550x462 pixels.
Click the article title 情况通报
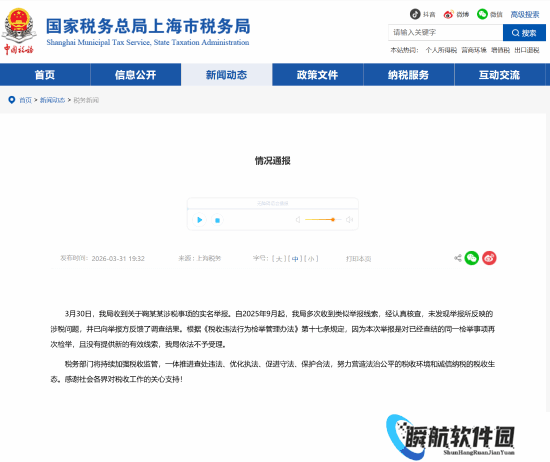click(x=273, y=161)
